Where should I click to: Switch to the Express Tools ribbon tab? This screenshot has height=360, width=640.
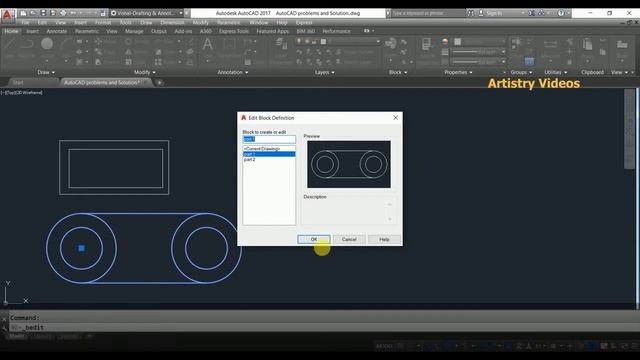point(233,31)
